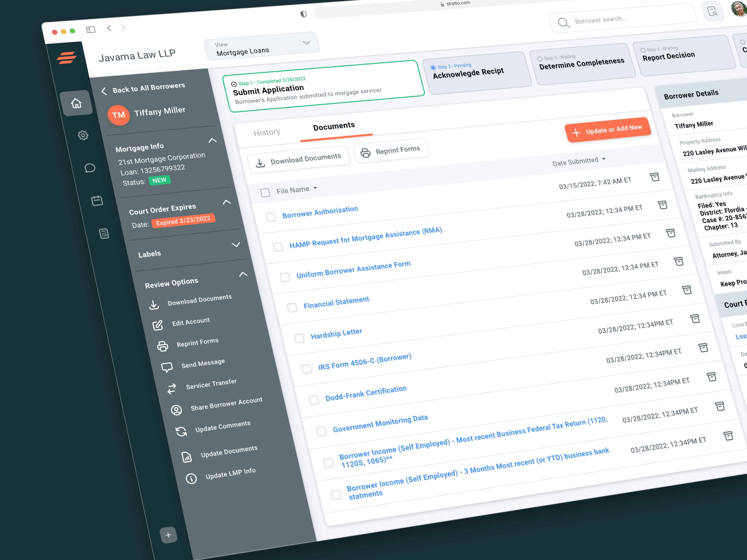Check the Government Monitoring Data checkbox

click(321, 431)
